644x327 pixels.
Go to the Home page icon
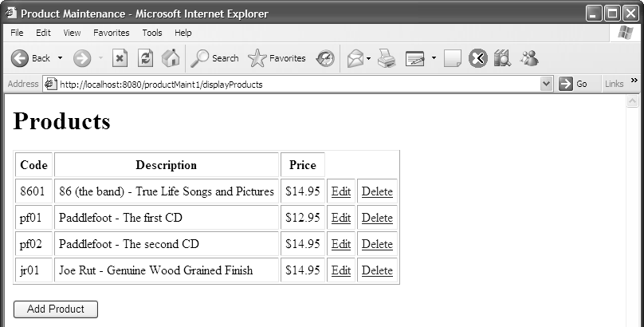point(171,58)
